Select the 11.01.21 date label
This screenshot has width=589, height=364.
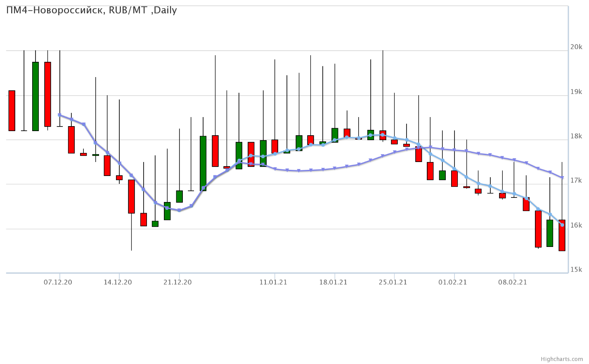coord(273,282)
